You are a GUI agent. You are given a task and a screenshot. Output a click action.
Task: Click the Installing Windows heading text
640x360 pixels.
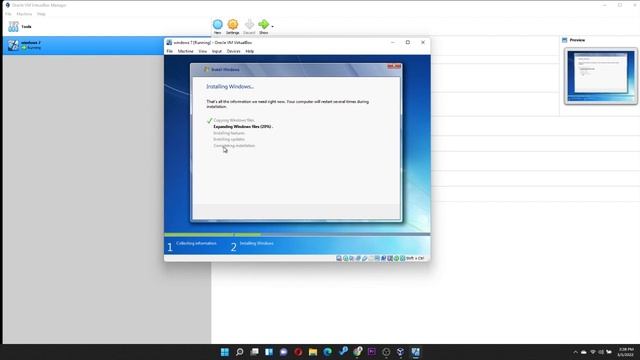coord(230,87)
